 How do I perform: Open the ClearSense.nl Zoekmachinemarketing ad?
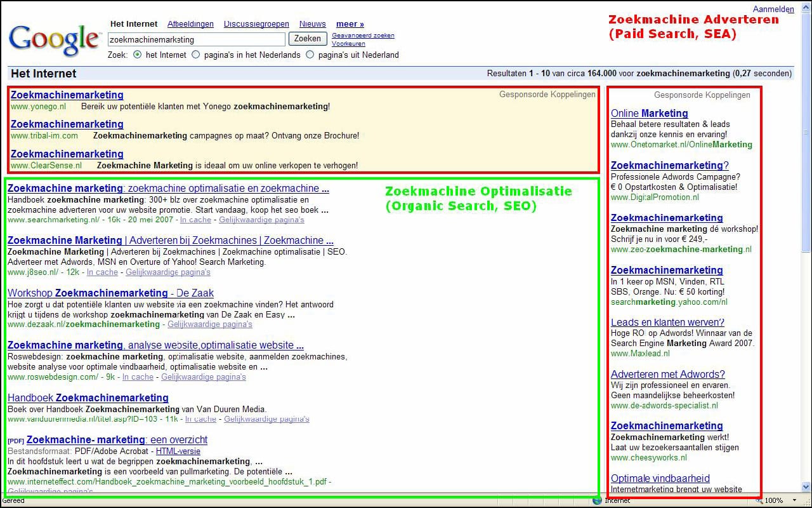tap(67, 154)
